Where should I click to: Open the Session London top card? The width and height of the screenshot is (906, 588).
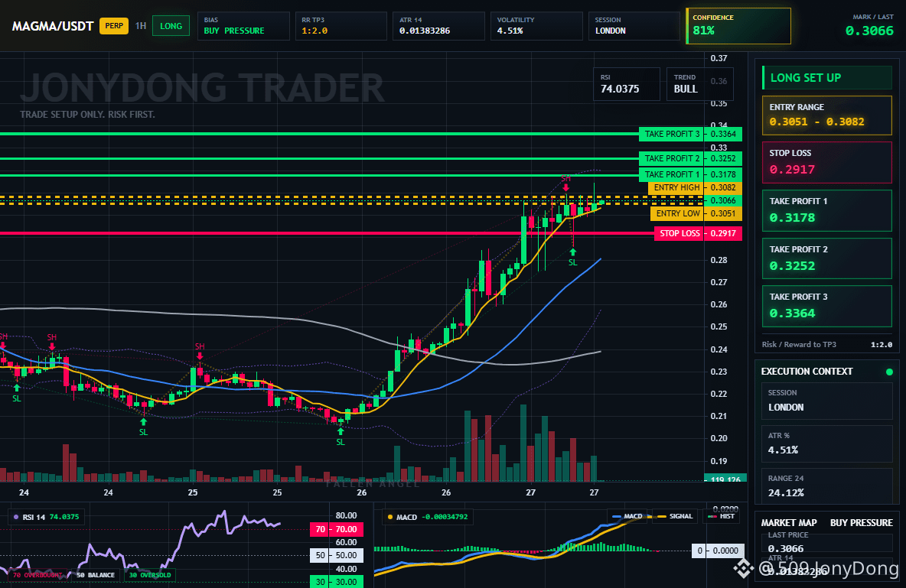point(634,26)
